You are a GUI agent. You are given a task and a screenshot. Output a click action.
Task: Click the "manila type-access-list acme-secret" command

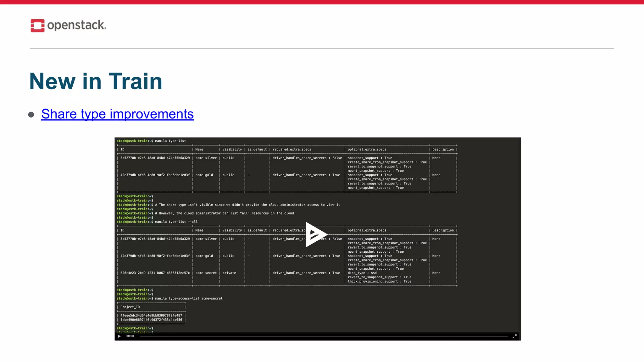(x=189, y=299)
